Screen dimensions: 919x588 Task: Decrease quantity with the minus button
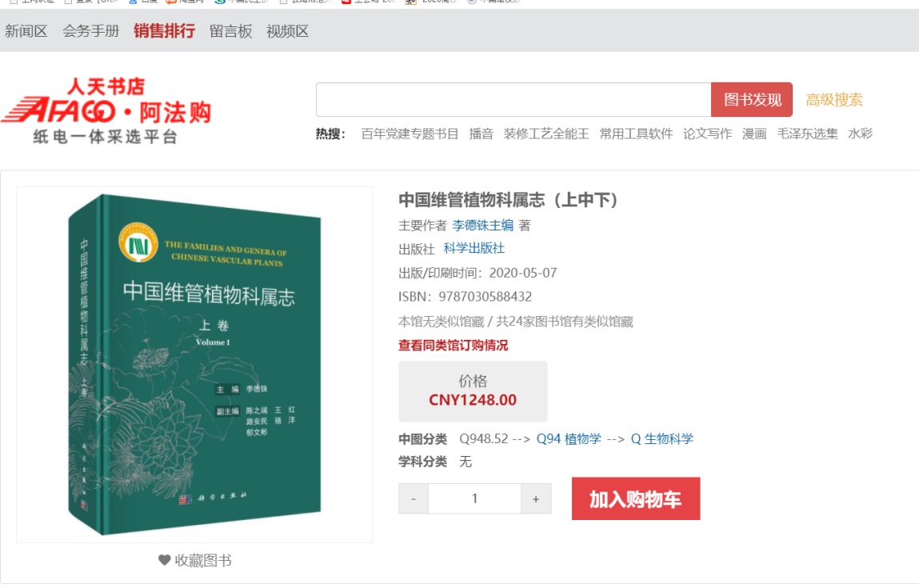pos(414,499)
